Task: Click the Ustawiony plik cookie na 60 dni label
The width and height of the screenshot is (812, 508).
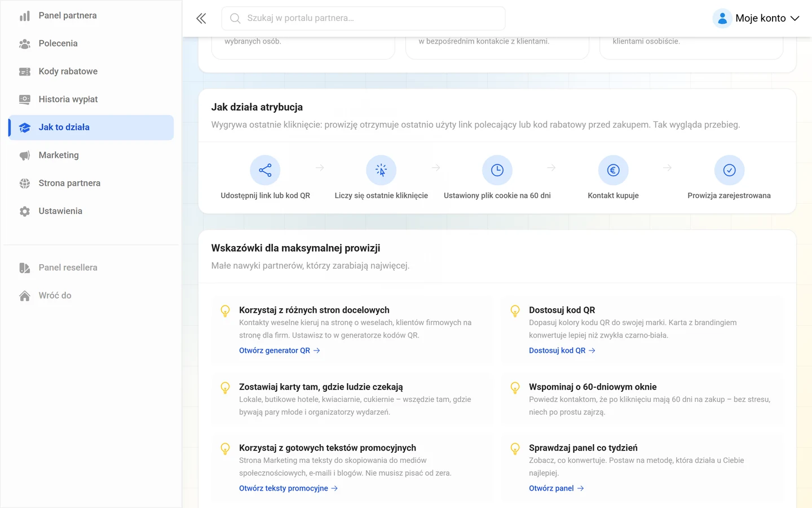Action: (497, 196)
